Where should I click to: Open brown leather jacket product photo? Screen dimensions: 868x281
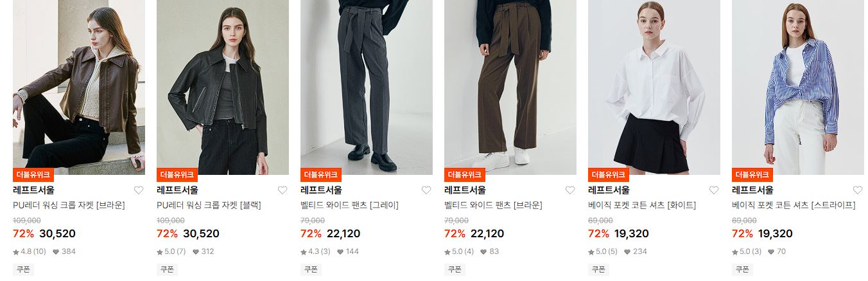coord(79,87)
